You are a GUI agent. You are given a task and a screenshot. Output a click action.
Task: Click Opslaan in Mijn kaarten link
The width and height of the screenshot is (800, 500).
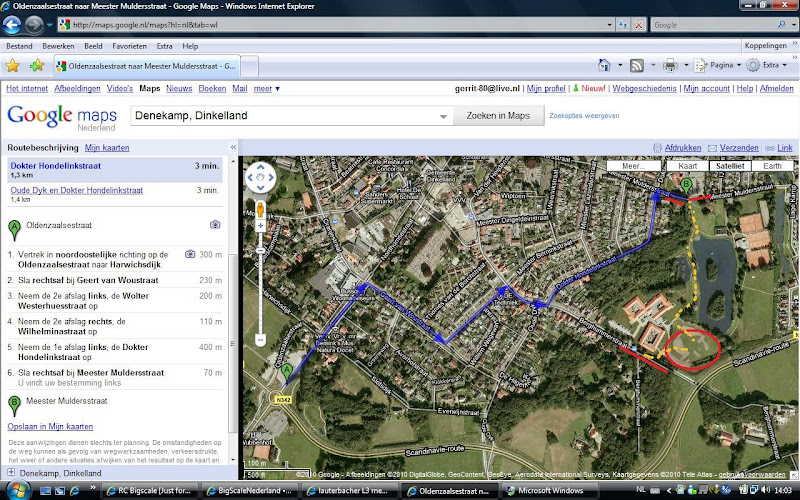(x=50, y=426)
